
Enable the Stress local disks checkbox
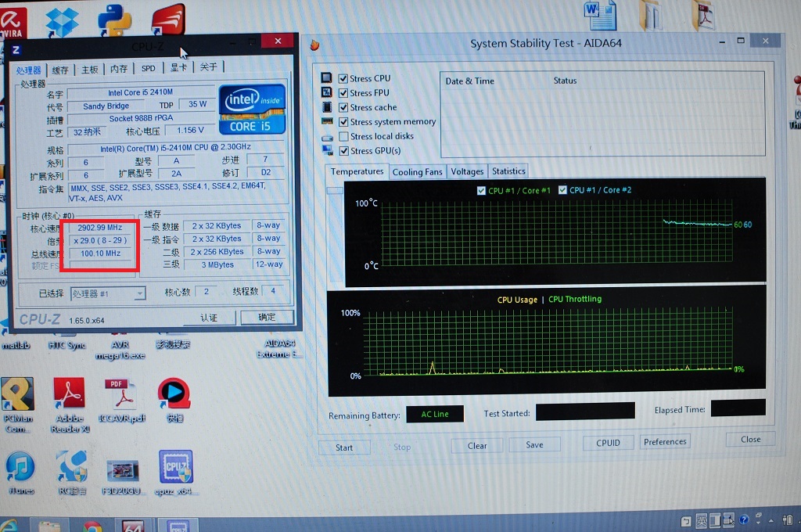pos(344,136)
